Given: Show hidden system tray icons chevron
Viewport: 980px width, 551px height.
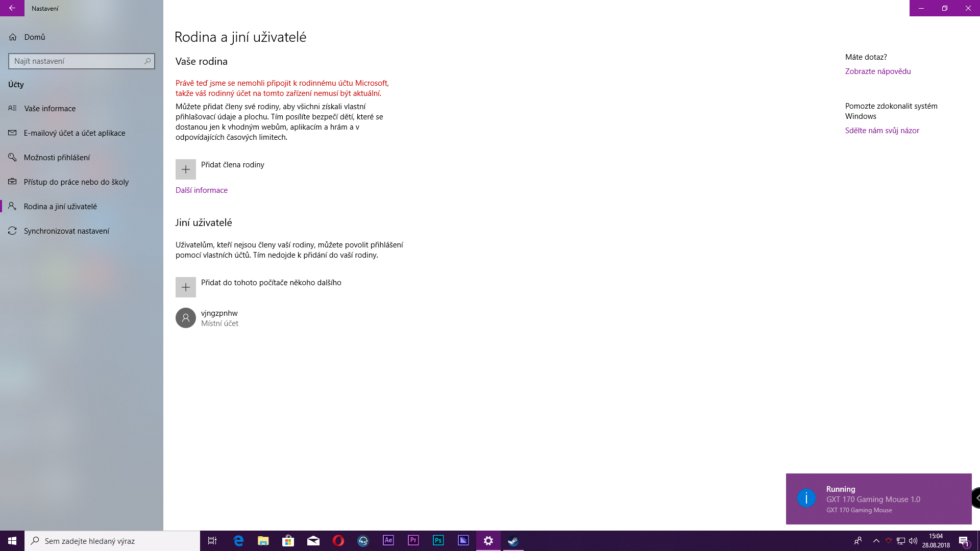Looking at the screenshot, I should (876, 541).
